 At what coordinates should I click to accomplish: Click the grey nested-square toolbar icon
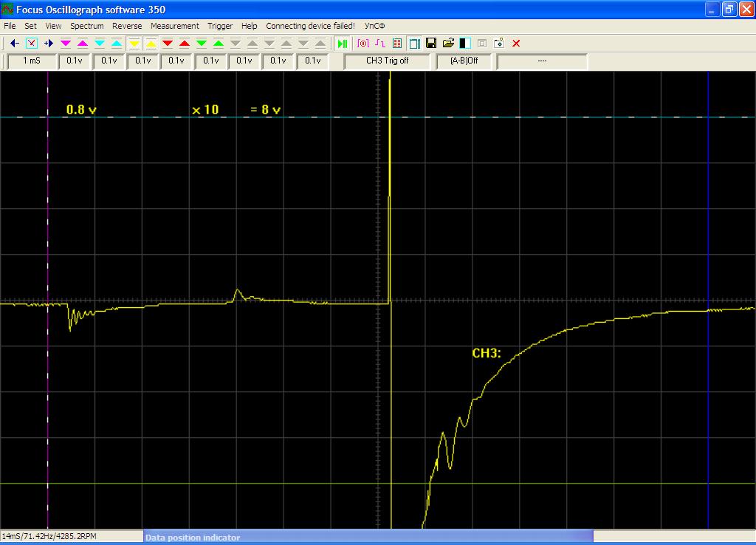pyautogui.click(x=482, y=44)
